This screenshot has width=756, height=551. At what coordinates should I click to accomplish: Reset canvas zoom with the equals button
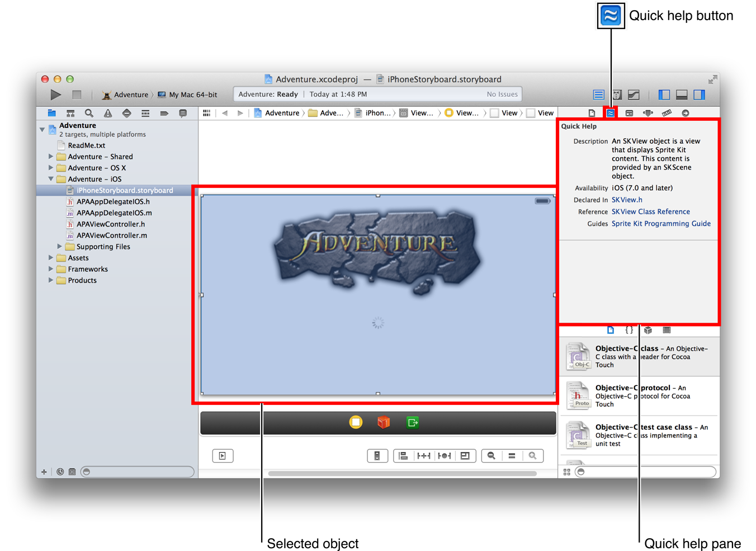(x=512, y=456)
